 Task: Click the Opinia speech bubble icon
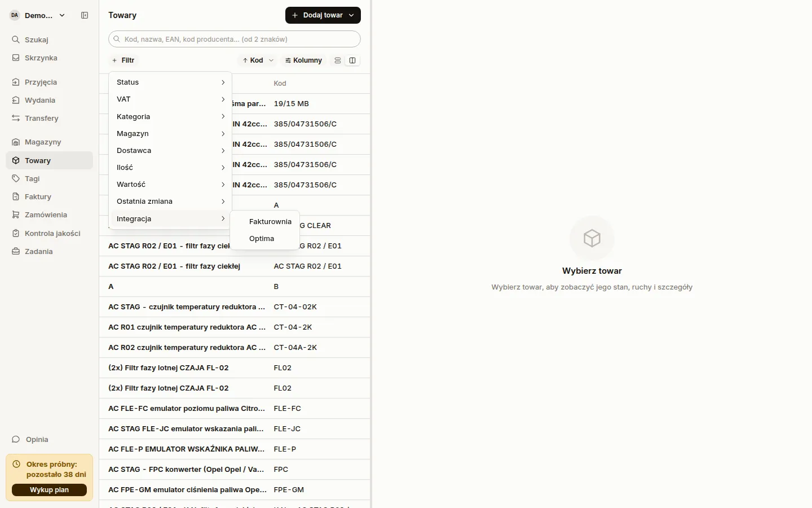point(16,439)
